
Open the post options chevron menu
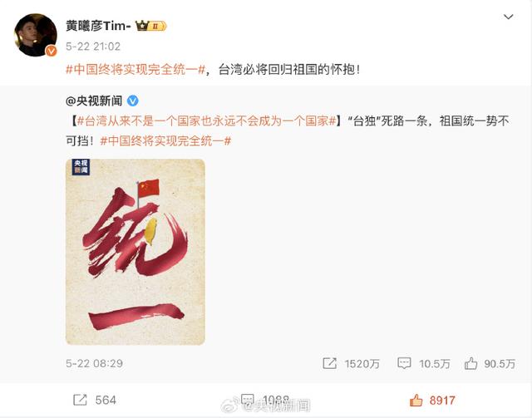pos(508,17)
